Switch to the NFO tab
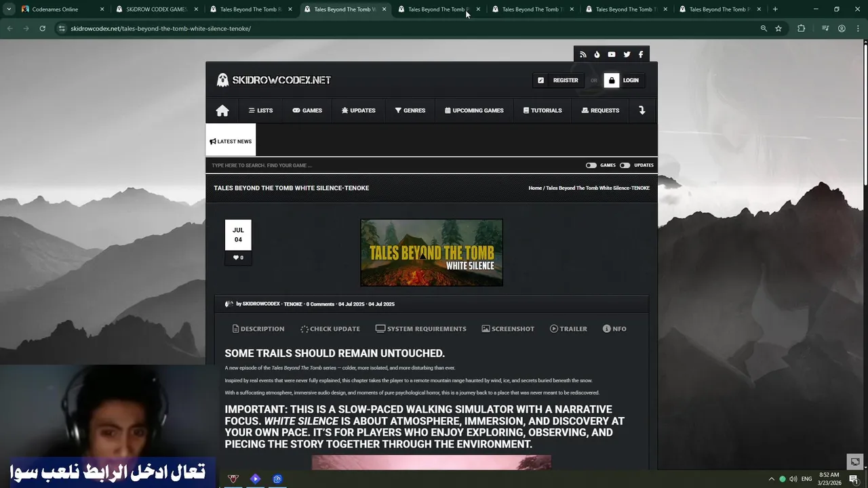The width and height of the screenshot is (868, 488). [x=614, y=329]
